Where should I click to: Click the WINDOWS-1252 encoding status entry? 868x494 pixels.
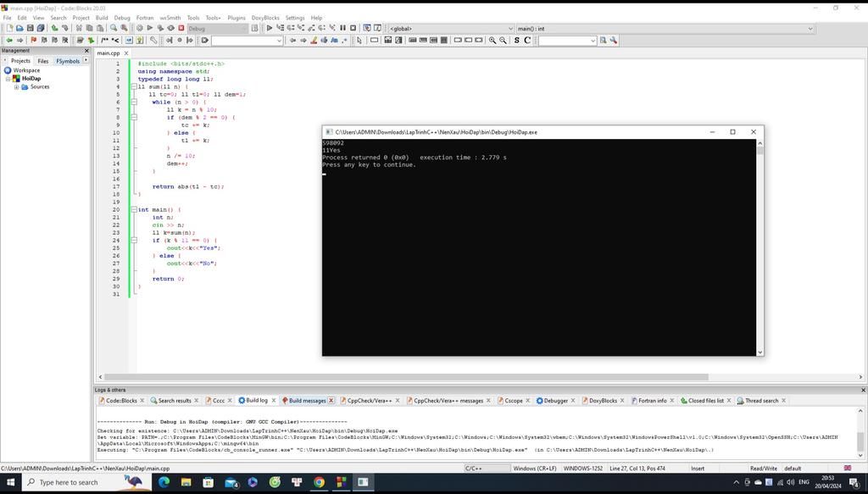click(x=583, y=469)
